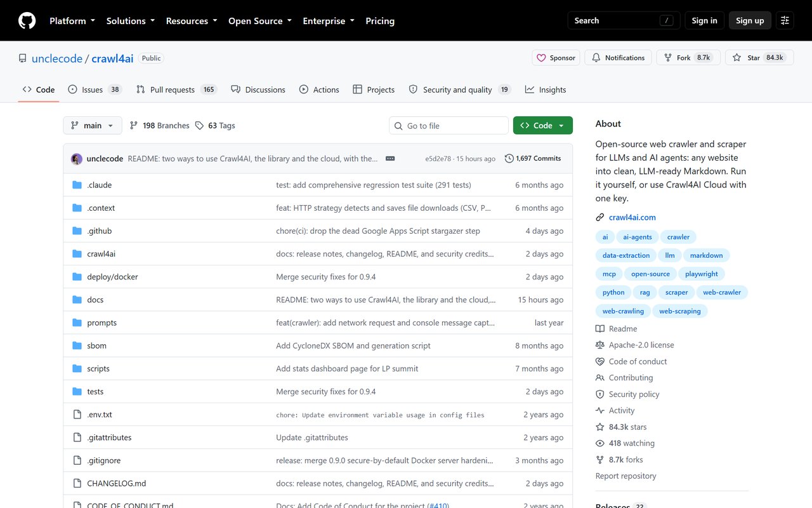This screenshot has width=812, height=508.
Task: Click the Report repository link
Action: pos(626,476)
